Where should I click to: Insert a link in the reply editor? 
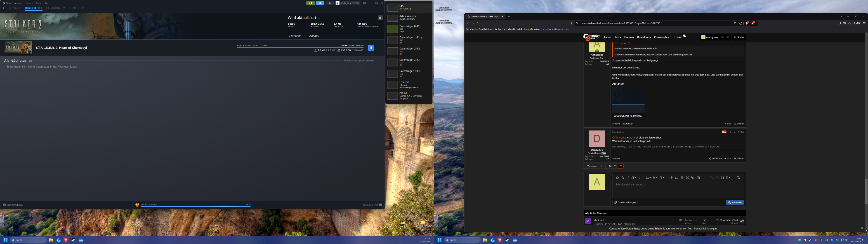pyautogui.click(x=671, y=178)
